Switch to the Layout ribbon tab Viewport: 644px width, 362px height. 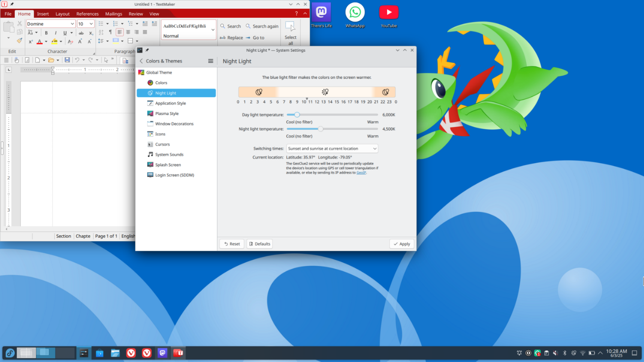pyautogui.click(x=62, y=14)
